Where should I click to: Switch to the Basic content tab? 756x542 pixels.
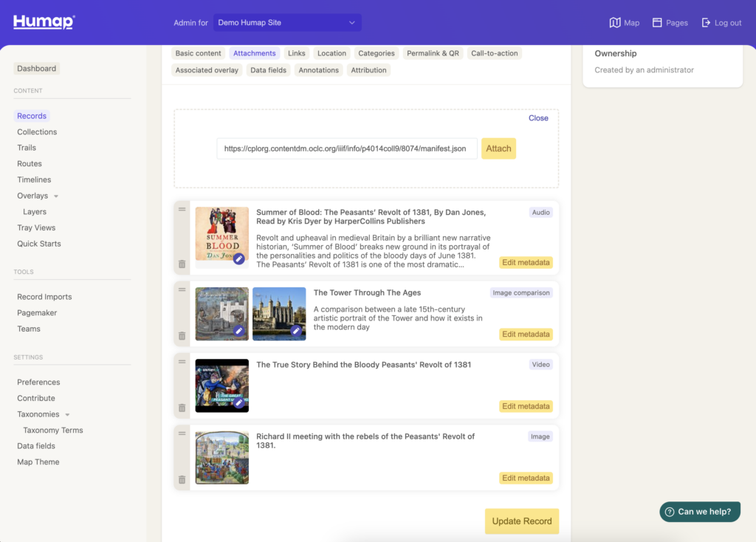(198, 53)
